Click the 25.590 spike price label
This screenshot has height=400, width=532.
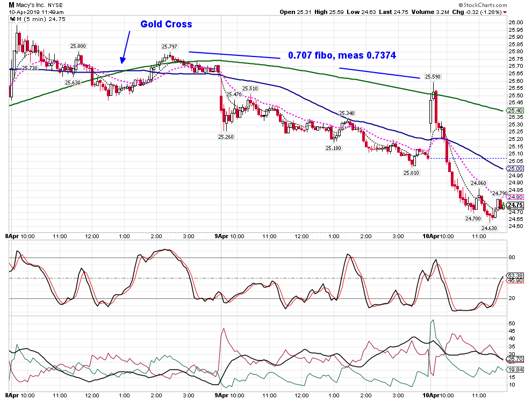tap(433, 77)
